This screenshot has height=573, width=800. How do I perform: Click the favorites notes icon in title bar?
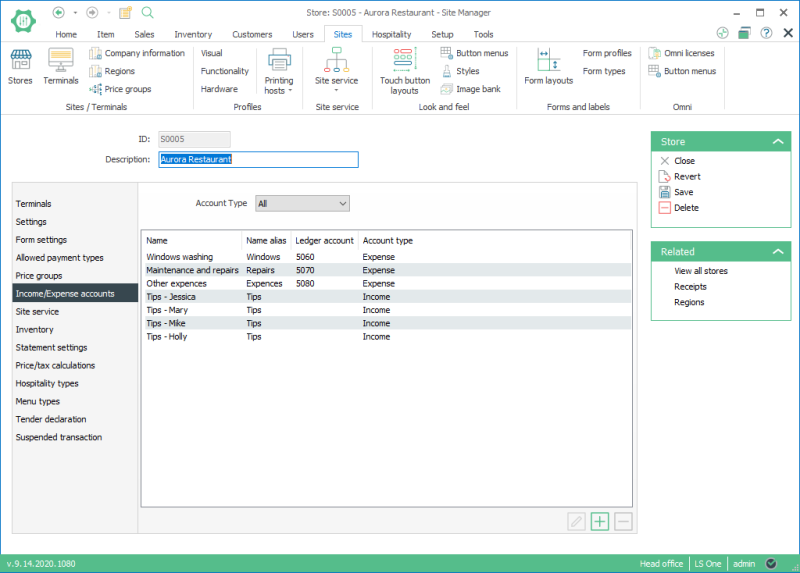pos(126,12)
